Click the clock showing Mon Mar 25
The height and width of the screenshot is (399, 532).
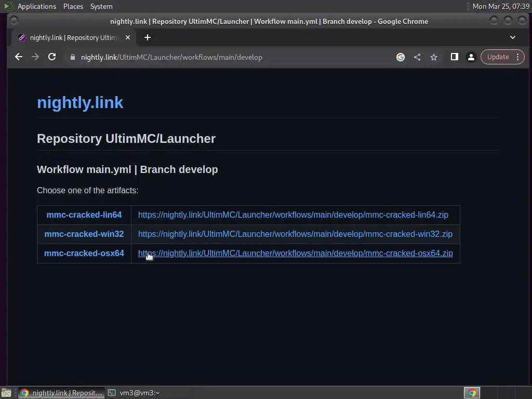501,6
